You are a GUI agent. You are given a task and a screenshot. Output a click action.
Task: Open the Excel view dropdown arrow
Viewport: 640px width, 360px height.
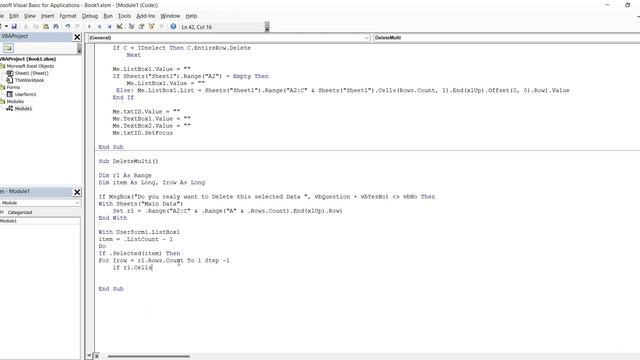[x=6, y=27]
